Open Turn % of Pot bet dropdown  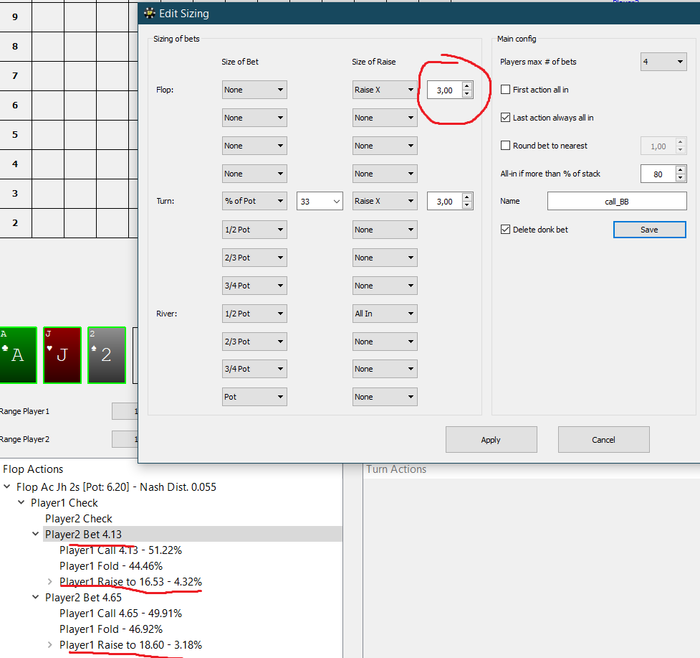(254, 201)
